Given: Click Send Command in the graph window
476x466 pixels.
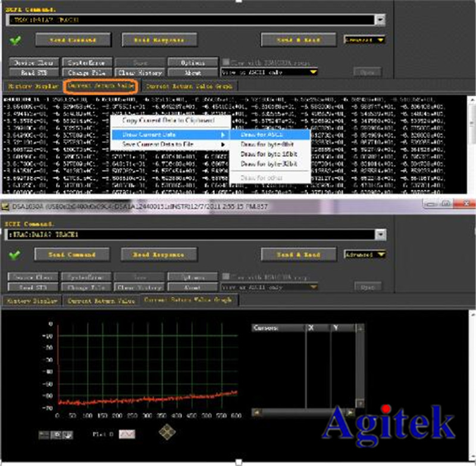Looking at the screenshot, I should (72, 254).
